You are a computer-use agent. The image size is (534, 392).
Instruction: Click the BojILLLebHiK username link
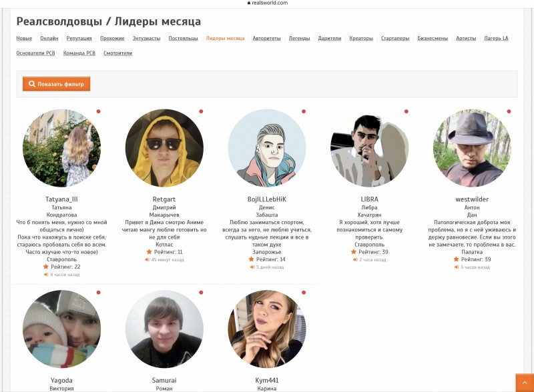pos(266,199)
